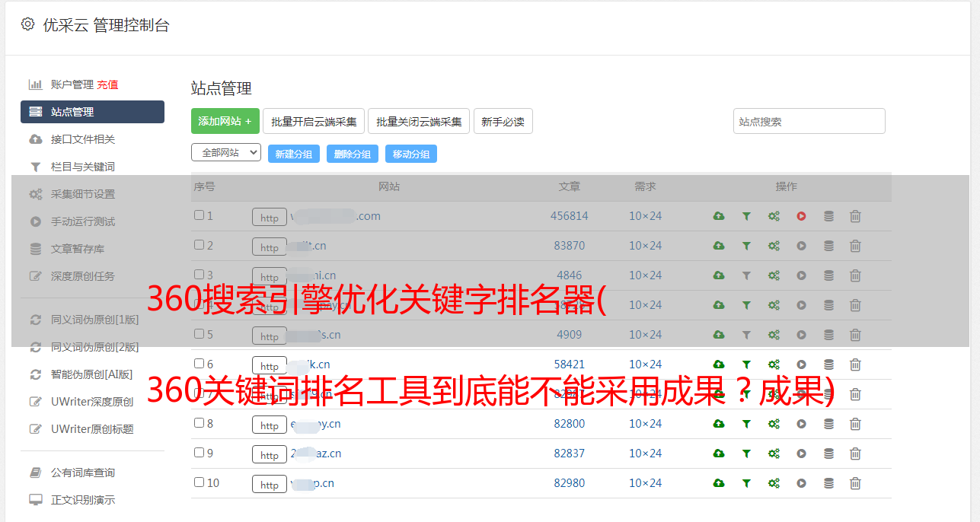Open 公有词库查询 sidebar item

click(83, 473)
